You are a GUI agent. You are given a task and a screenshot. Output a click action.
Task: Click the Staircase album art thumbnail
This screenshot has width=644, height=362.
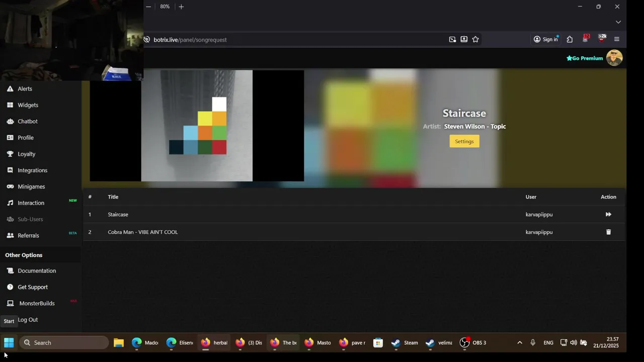pos(197,126)
